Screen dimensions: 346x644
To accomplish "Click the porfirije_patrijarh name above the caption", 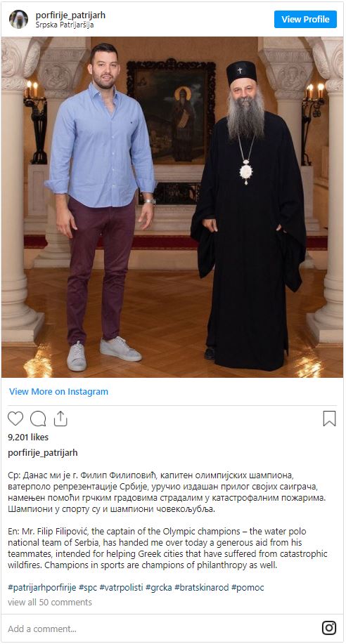I will pyautogui.click(x=43, y=453).
